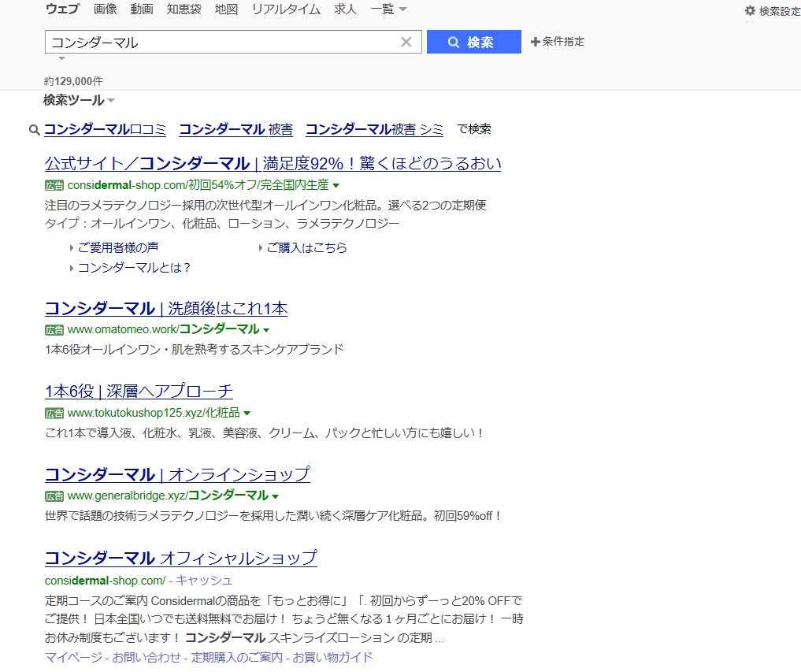Click the plus icon for 条件指定
The width and height of the screenshot is (801, 672).
point(536,42)
